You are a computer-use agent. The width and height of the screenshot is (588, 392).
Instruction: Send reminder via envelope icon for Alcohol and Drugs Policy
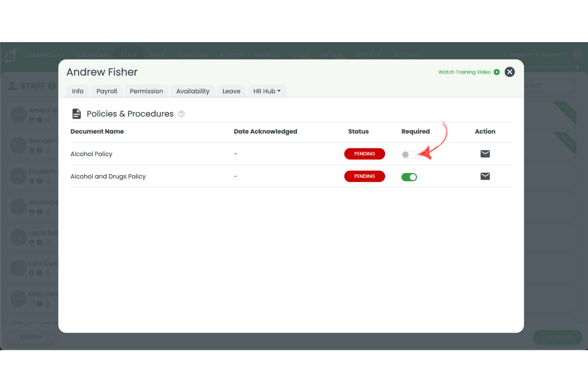(485, 176)
